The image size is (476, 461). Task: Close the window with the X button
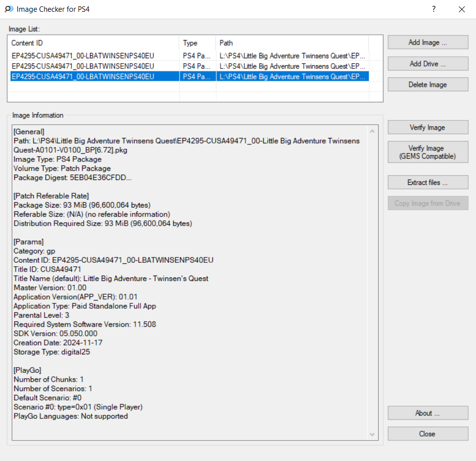click(462, 9)
